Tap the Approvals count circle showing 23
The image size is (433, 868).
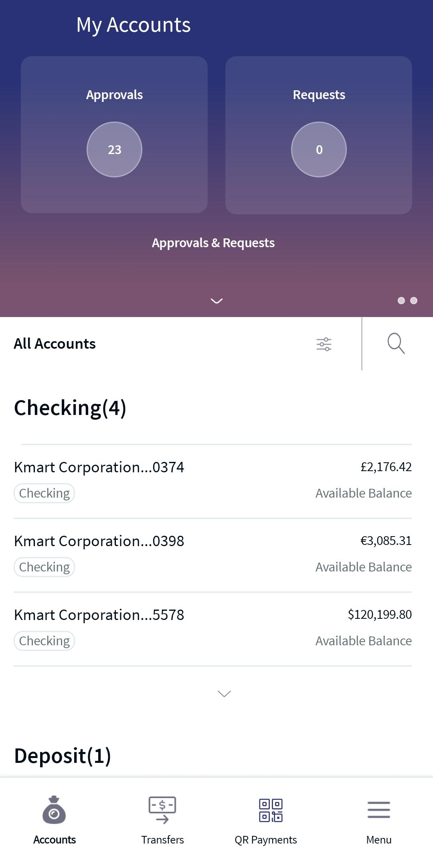click(x=115, y=149)
